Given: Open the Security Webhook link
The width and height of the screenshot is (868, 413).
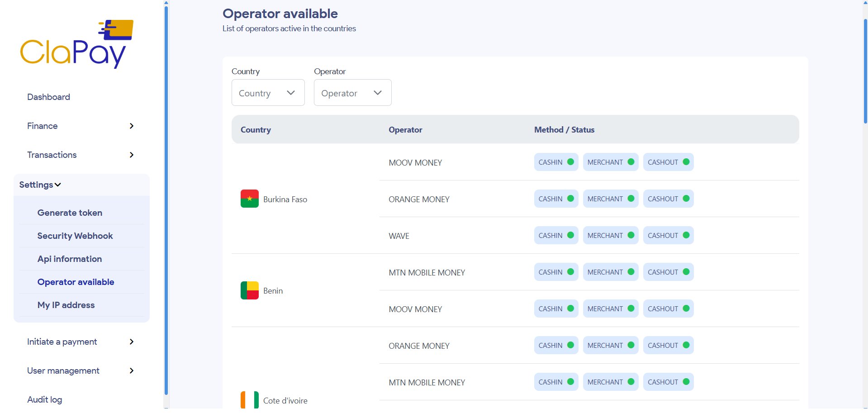Looking at the screenshot, I should (75, 236).
